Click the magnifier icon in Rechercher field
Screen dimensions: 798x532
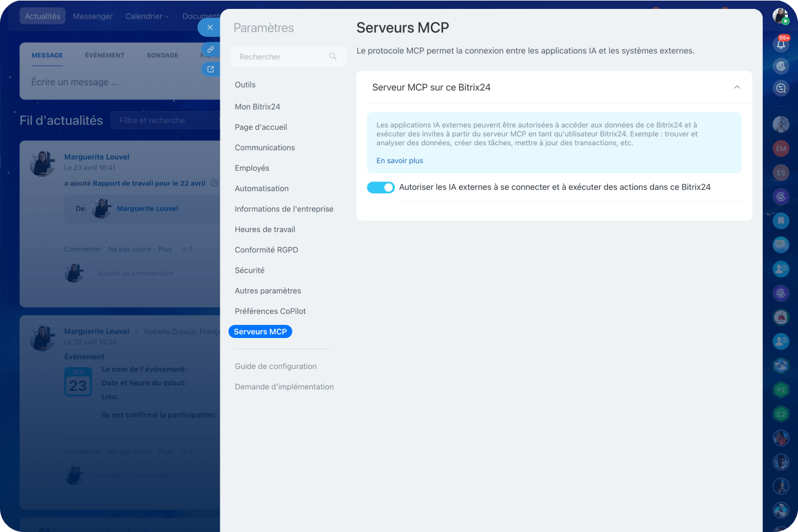(333, 57)
